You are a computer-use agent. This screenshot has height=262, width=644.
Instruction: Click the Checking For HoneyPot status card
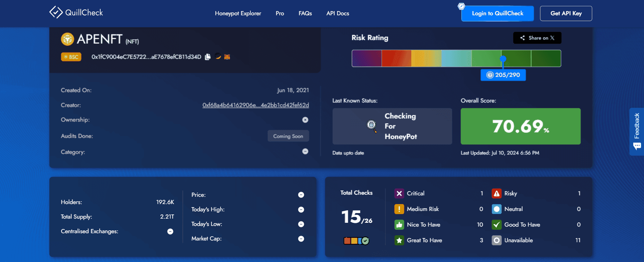(x=392, y=126)
